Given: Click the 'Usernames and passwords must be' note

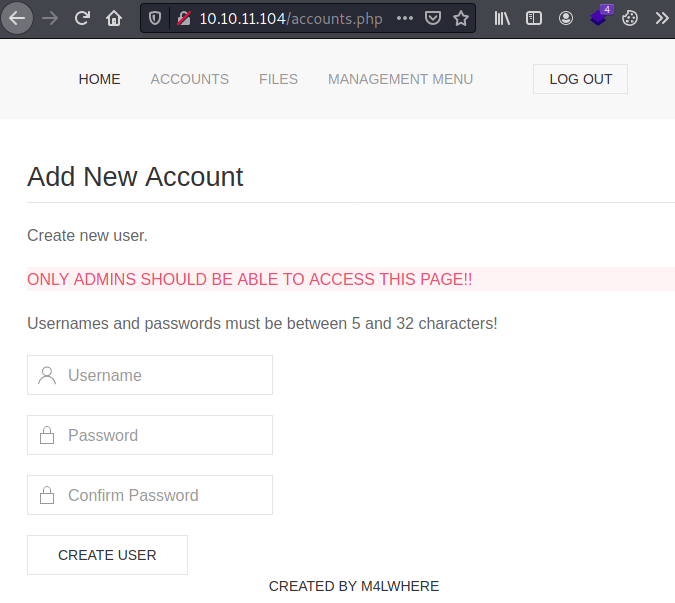Looking at the screenshot, I should pos(262,324).
